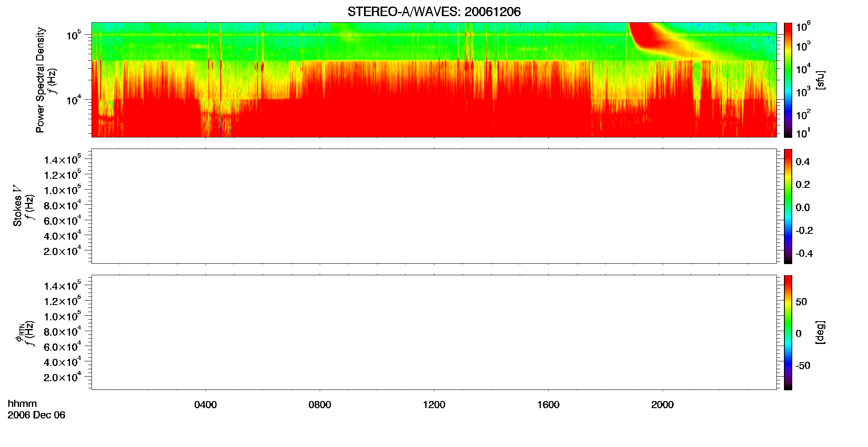Click the 0.2 tick on Stokes color bar
Viewport: 868px width, 447px height.
803,185
